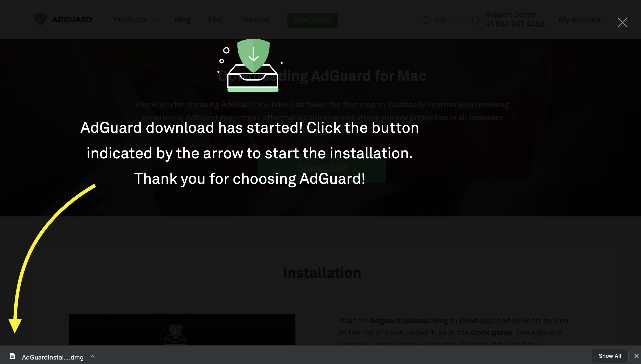
Task: Dismiss the download notification bar
Action: [637, 356]
